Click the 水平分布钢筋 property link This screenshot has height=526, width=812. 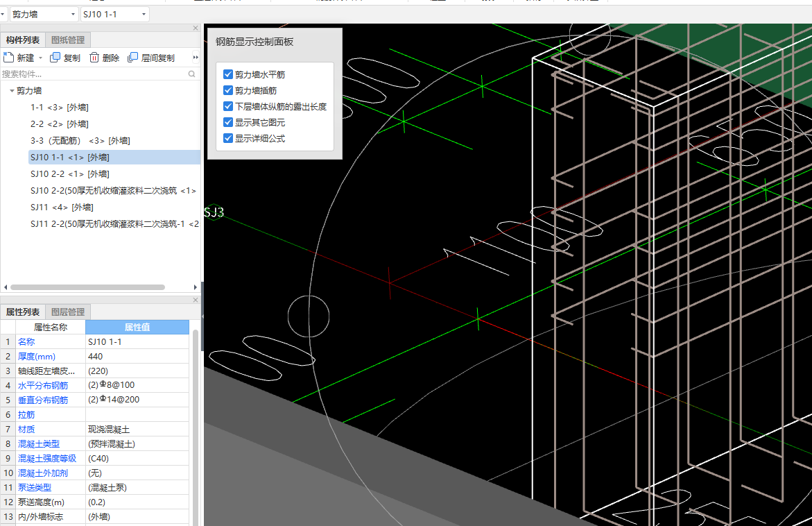pos(43,386)
